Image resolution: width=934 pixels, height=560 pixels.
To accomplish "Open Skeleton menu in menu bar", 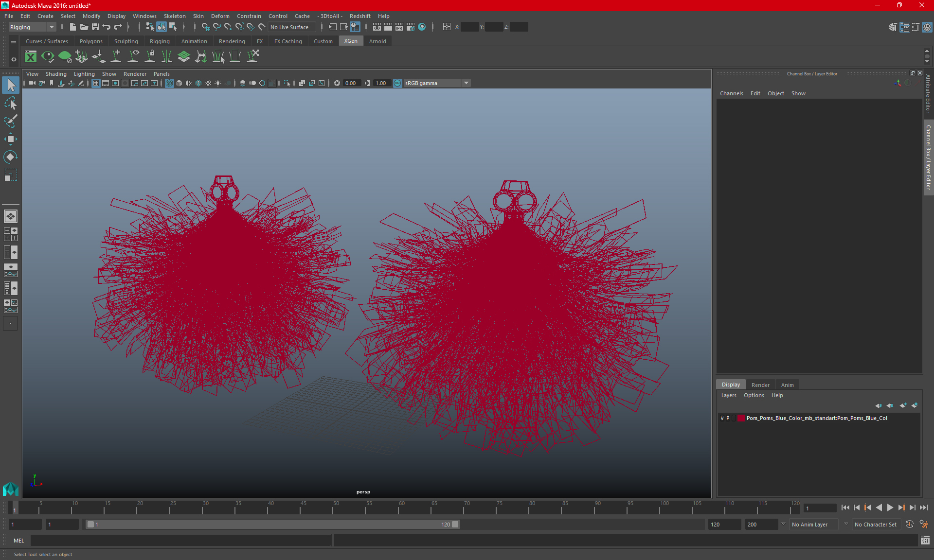I will click(x=175, y=16).
